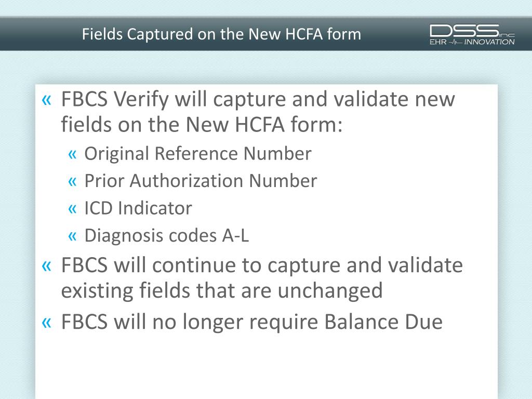Click the DSS Inc logo
The image size is (532, 399).
pyautogui.click(x=472, y=34)
